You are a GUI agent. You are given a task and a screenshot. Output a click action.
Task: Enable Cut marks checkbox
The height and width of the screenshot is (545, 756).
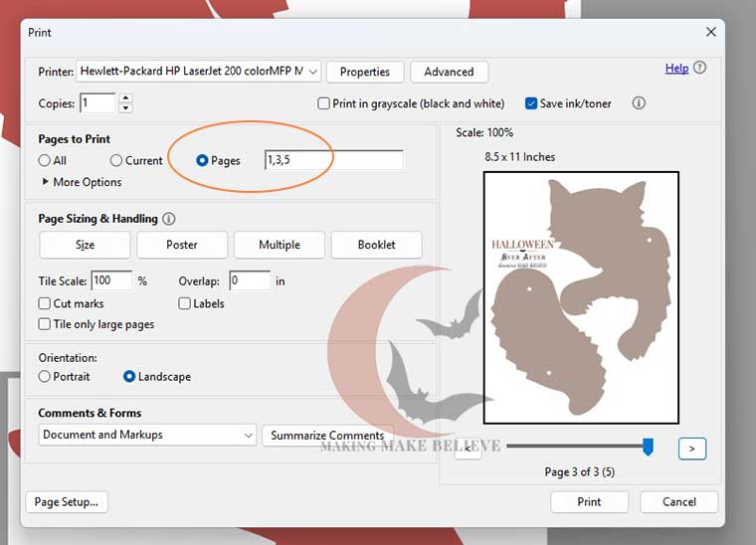[x=45, y=303]
